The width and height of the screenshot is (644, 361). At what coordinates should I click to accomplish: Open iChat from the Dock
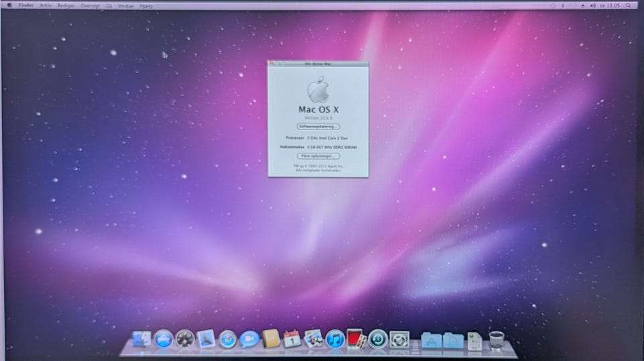(249, 340)
